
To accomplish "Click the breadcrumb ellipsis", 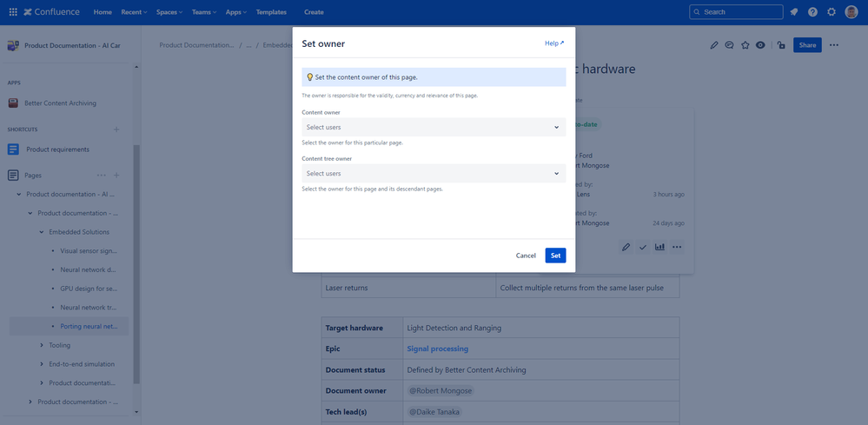I will pos(249,45).
